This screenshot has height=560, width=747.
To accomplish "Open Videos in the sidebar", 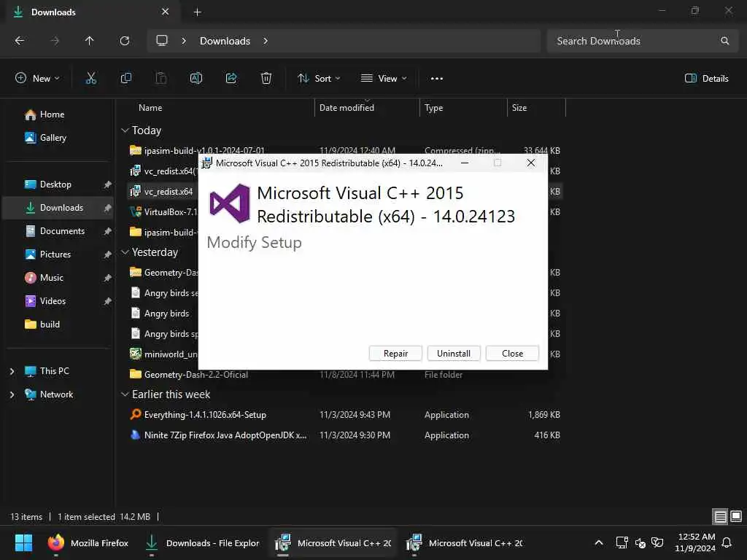I will [53, 301].
